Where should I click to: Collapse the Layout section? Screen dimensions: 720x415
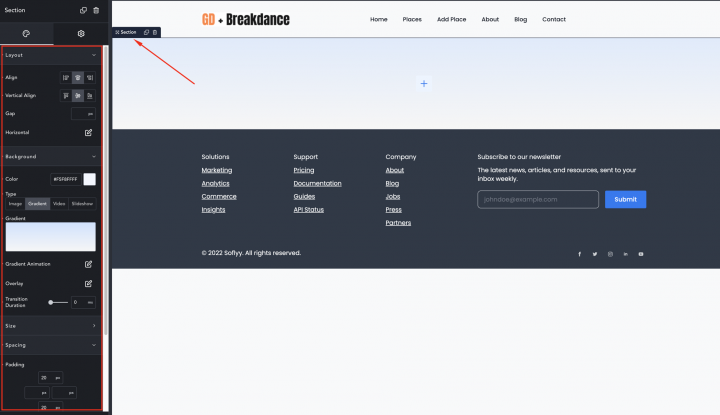94,55
